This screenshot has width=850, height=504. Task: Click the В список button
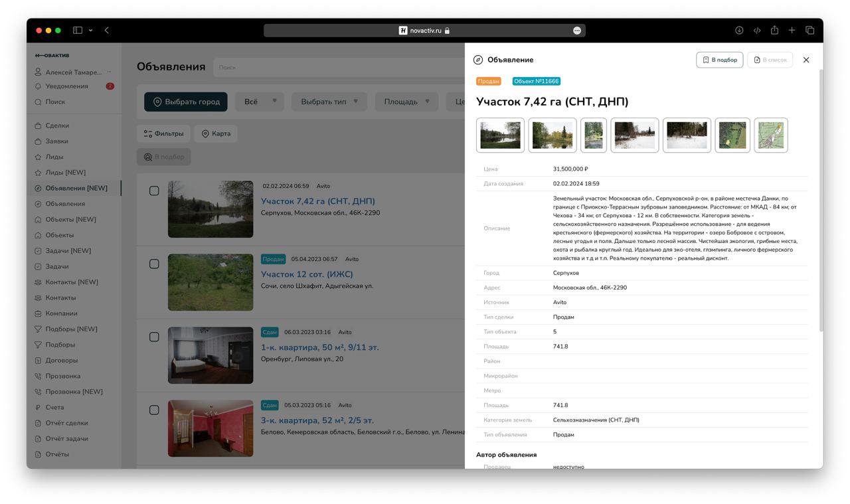point(771,60)
